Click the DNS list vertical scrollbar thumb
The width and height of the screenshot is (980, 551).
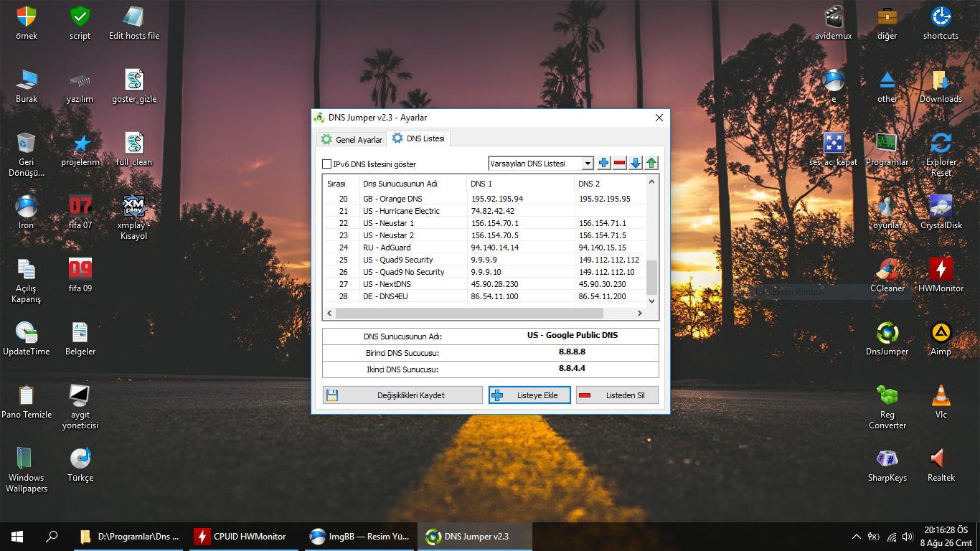coord(652,277)
